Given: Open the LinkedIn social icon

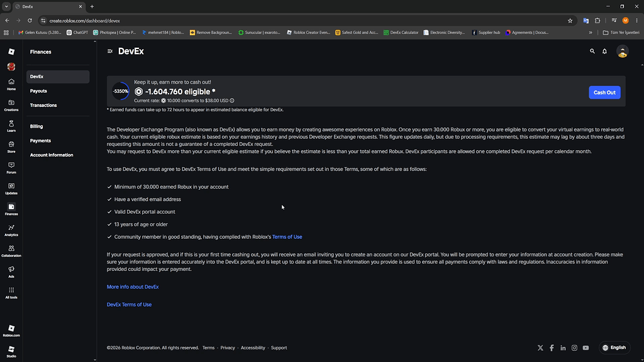Looking at the screenshot, I should pyautogui.click(x=563, y=348).
